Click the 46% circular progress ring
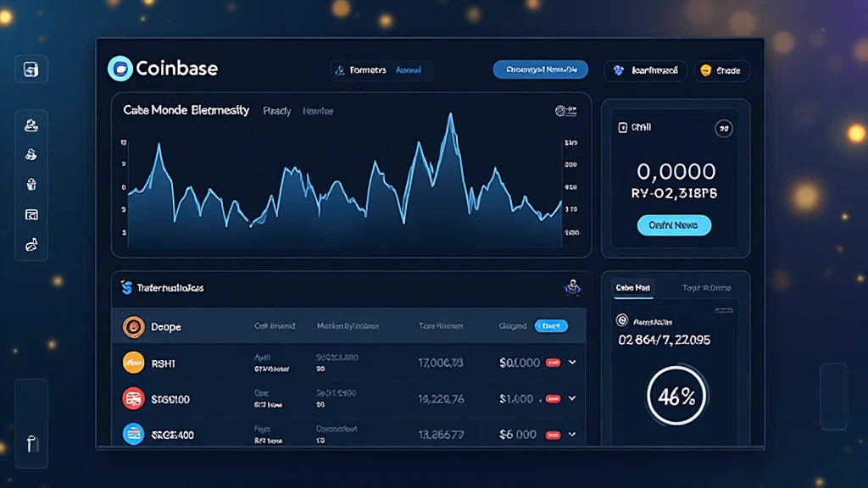Image resolution: width=868 pixels, height=488 pixels. (x=676, y=396)
